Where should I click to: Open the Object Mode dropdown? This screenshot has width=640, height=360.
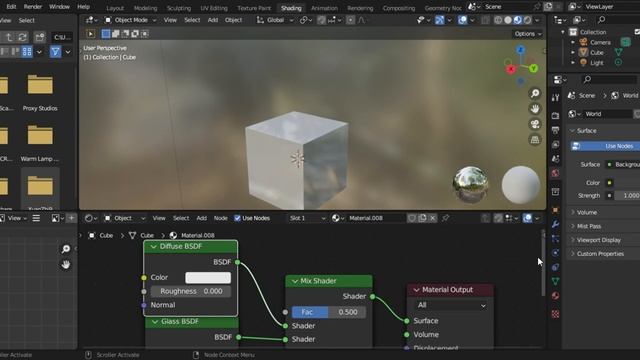click(x=131, y=20)
